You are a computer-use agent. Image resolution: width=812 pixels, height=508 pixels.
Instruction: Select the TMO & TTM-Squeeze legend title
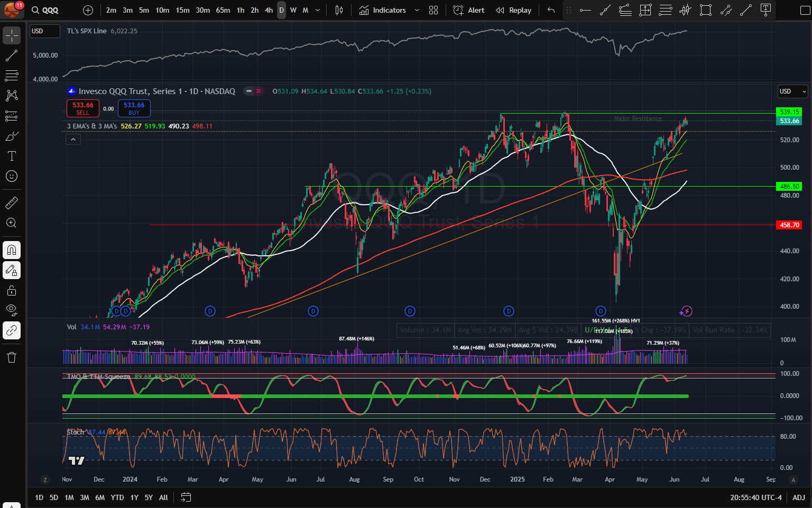coord(98,376)
